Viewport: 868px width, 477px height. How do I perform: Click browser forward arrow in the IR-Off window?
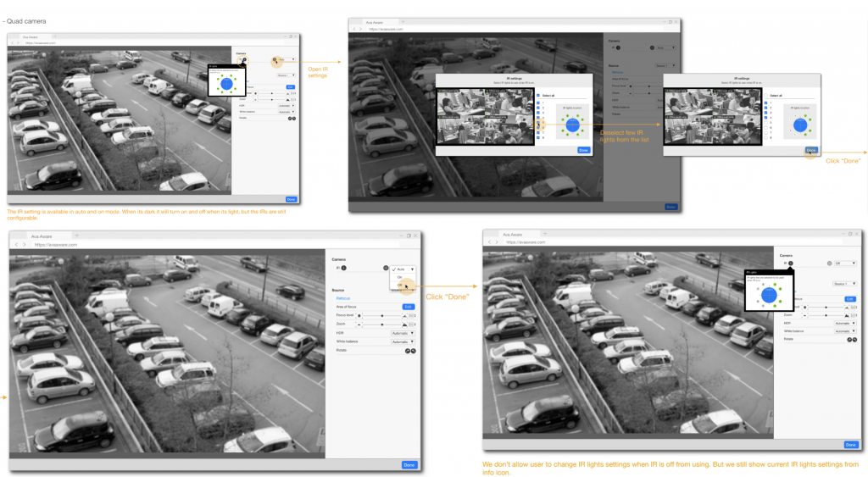[x=497, y=243]
